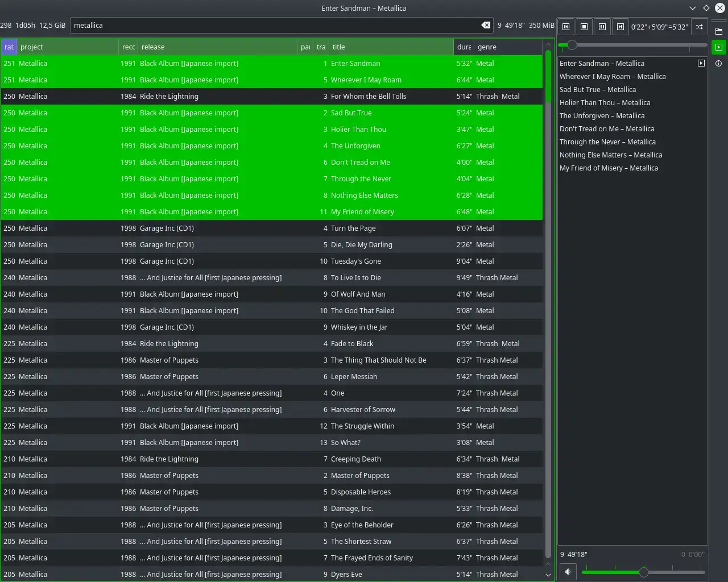The height and width of the screenshot is (582, 728).
Task: Select Sad But True in the playlist
Action: click(x=632, y=89)
